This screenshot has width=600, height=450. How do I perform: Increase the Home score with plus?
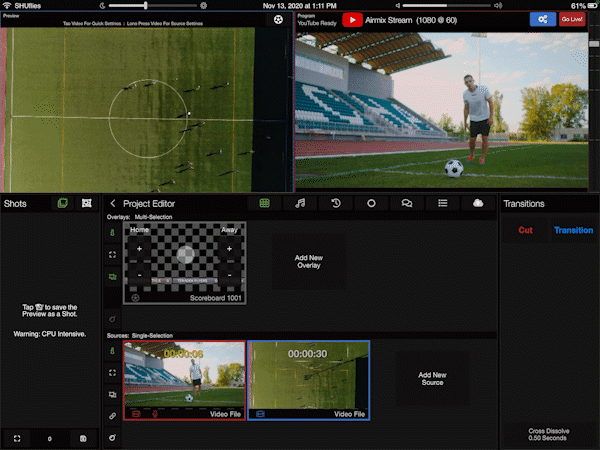[139, 246]
